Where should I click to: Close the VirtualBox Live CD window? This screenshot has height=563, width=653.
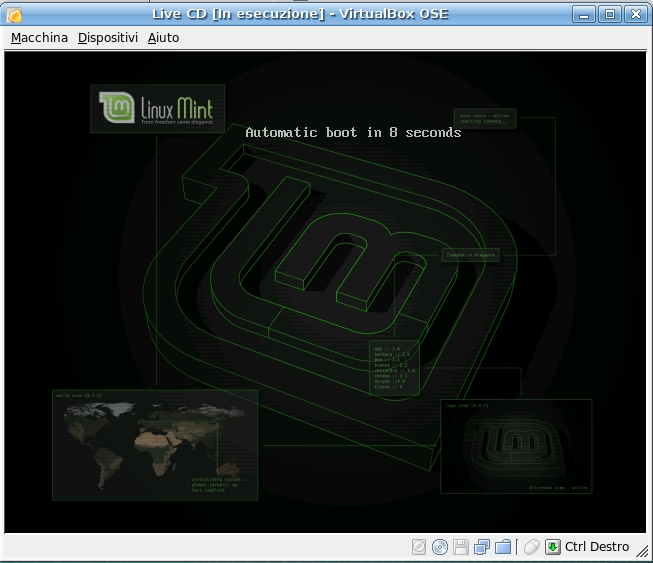pos(636,15)
